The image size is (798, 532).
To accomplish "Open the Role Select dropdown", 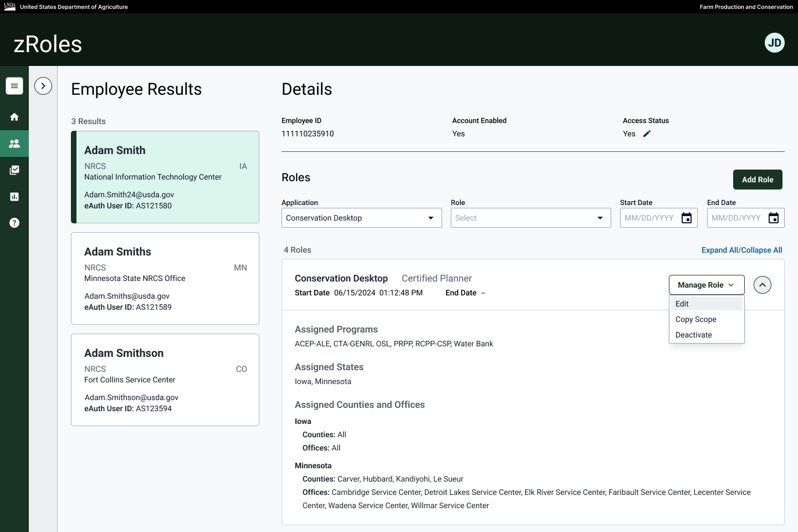I will click(531, 218).
